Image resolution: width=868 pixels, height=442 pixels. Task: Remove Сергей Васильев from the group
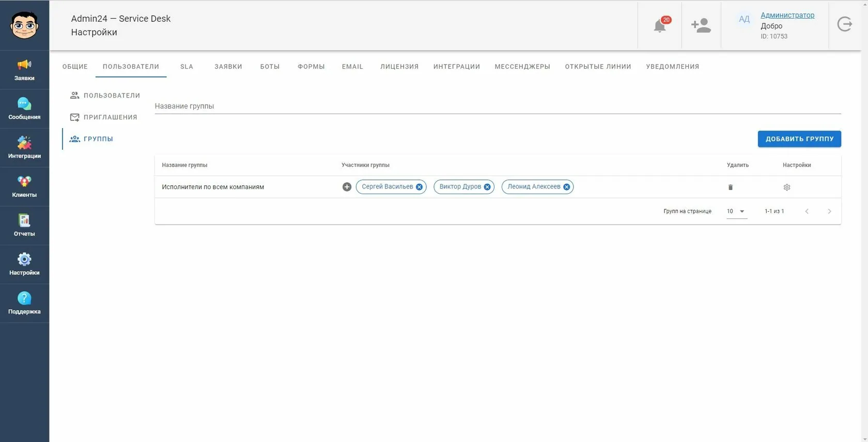(420, 187)
